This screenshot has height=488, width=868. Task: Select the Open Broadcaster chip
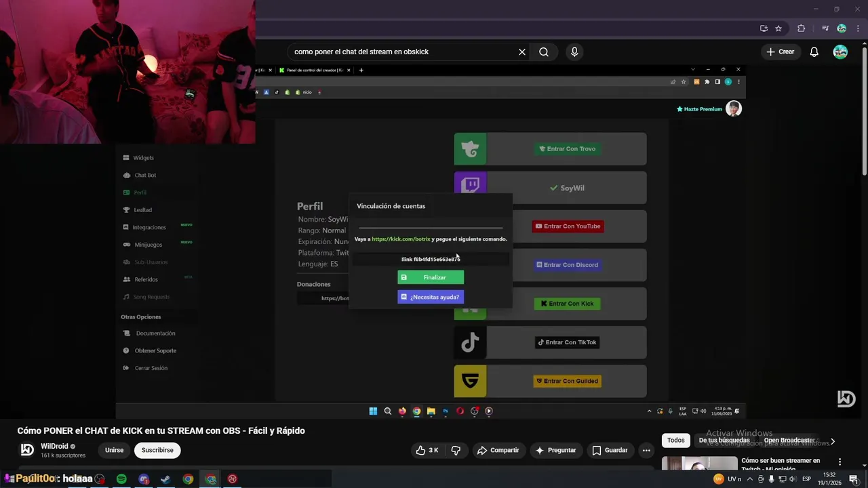tap(789, 441)
